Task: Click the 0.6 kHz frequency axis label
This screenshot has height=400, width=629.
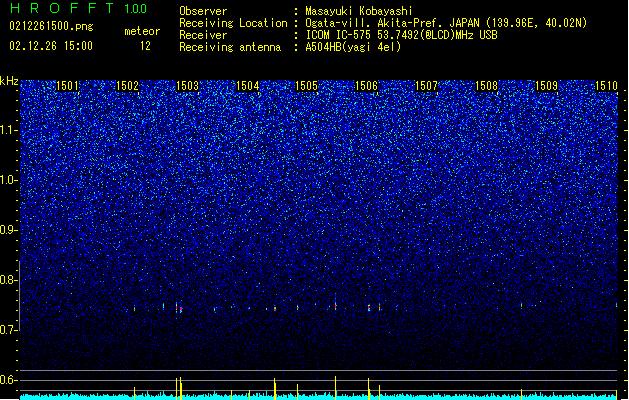Action: (9, 380)
